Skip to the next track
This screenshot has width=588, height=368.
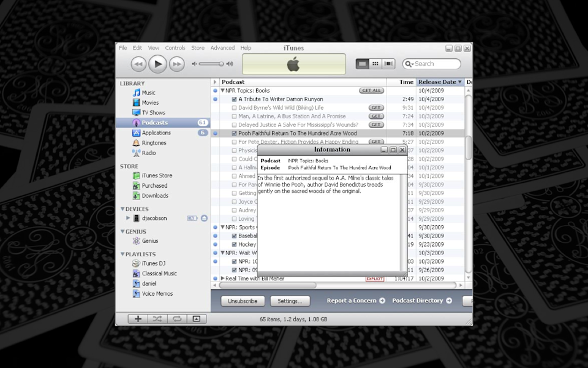(x=176, y=64)
